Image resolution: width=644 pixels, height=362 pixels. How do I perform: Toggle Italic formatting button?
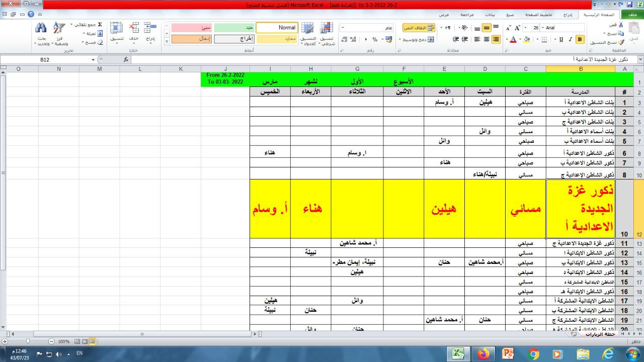(x=570, y=39)
